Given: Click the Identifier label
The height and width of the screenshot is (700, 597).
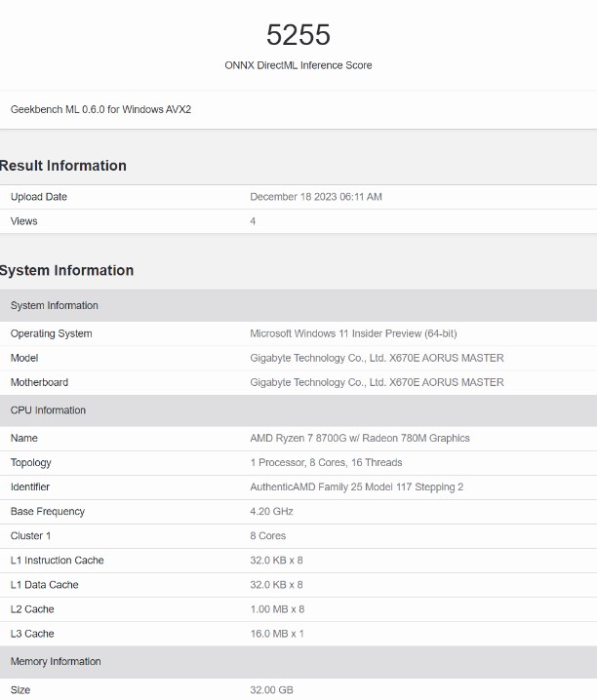Looking at the screenshot, I should 30,487.
